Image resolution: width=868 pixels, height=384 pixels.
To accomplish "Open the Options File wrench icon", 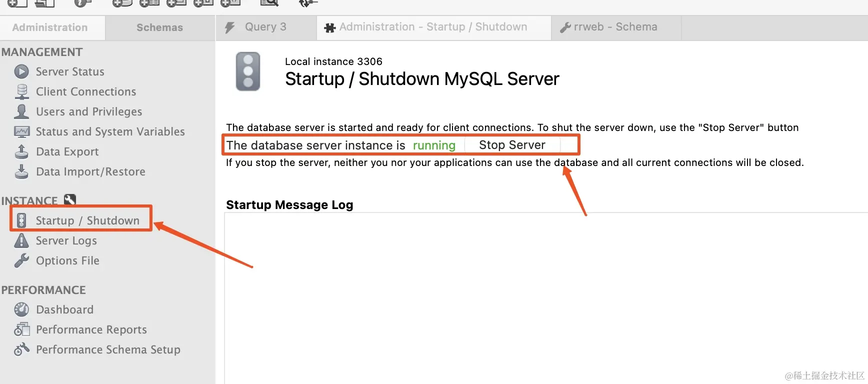I will 21,260.
